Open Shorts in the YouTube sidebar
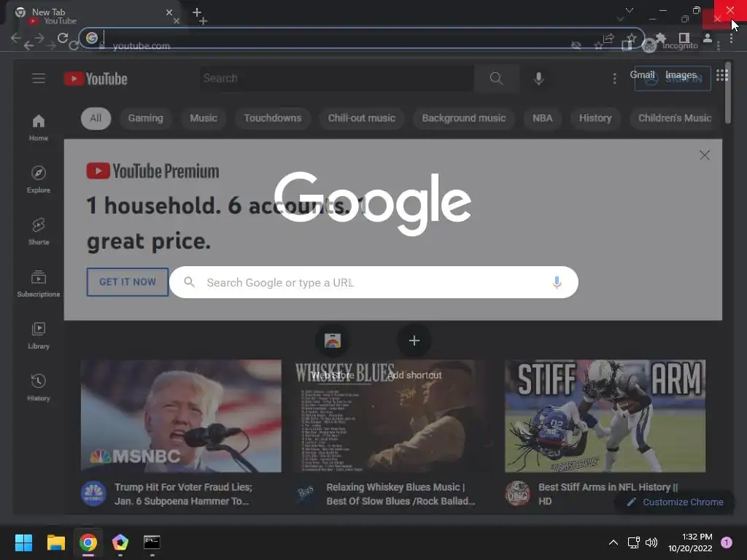Image resolution: width=747 pixels, height=560 pixels. point(39,231)
